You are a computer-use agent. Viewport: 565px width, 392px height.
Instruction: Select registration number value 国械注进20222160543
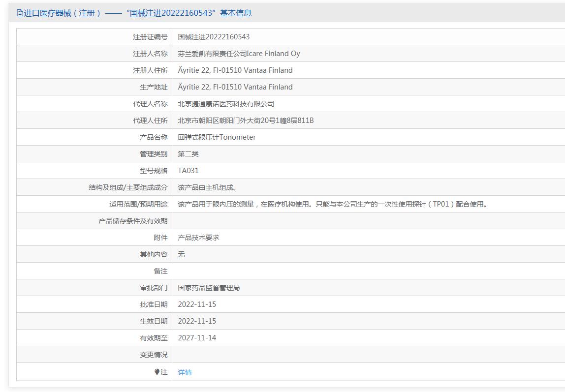coord(214,37)
